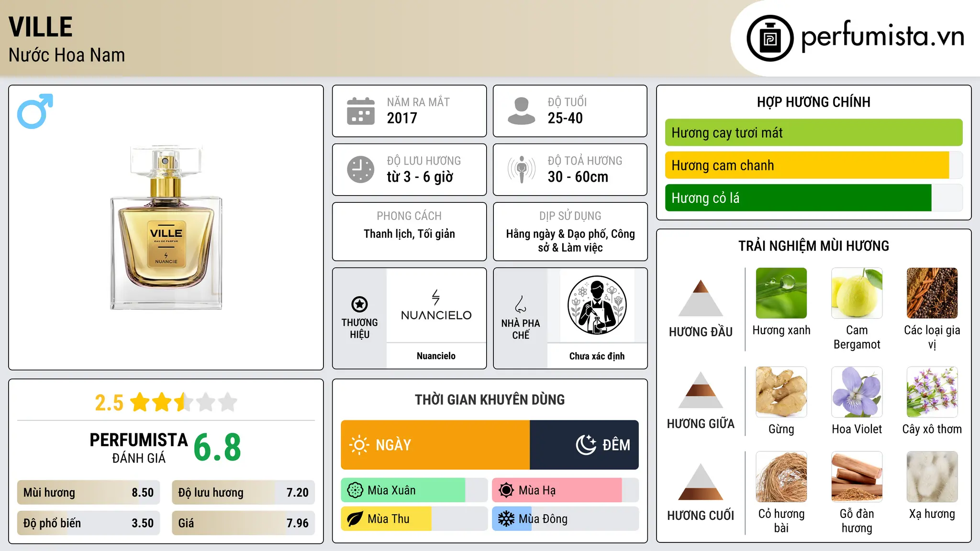Click the từ 3 - 6 giờ longevity value
This screenshot has height=551, width=980.
click(420, 177)
